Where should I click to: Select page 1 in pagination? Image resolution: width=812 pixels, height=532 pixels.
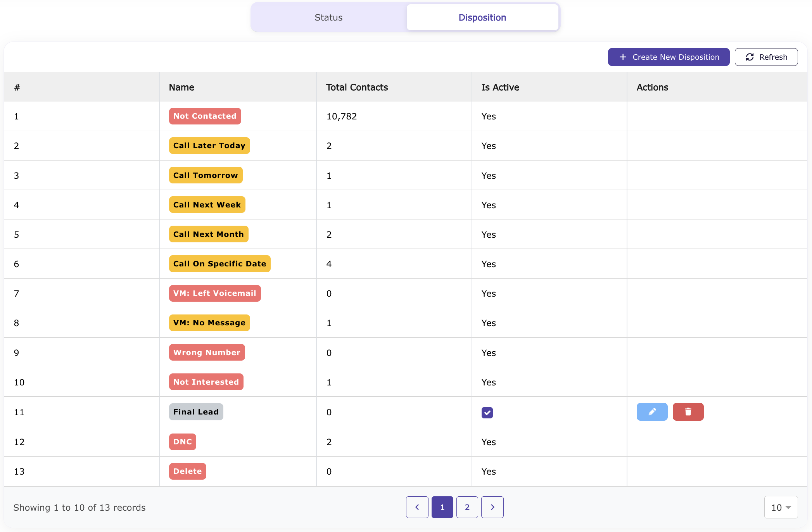[x=442, y=507]
